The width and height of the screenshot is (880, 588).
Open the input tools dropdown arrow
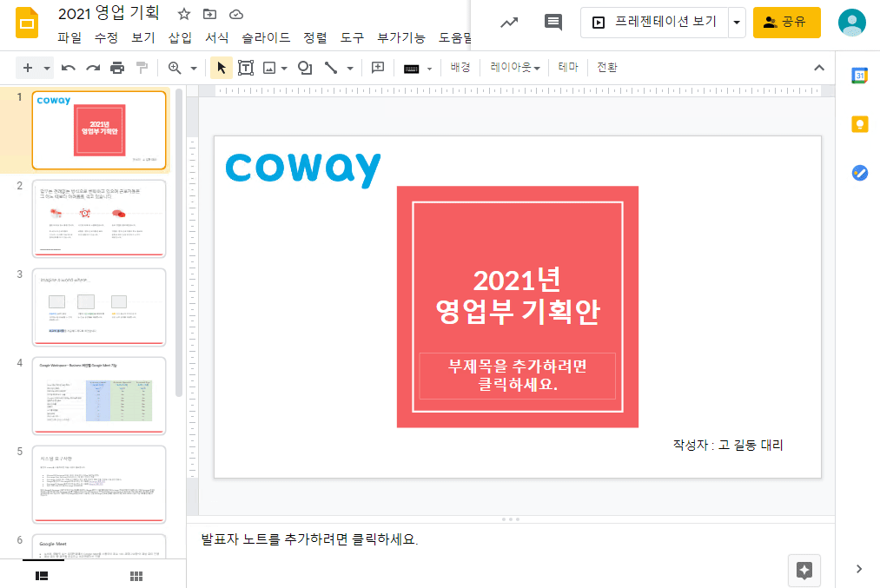429,69
